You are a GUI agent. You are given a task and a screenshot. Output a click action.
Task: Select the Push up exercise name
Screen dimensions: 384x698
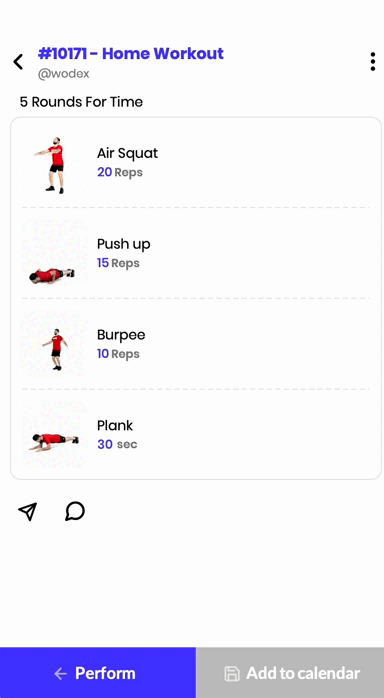124,244
